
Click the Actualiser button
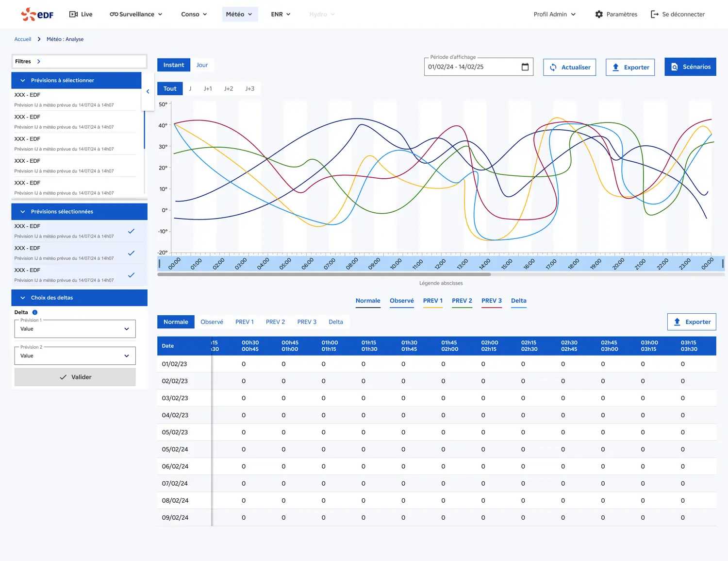point(570,68)
